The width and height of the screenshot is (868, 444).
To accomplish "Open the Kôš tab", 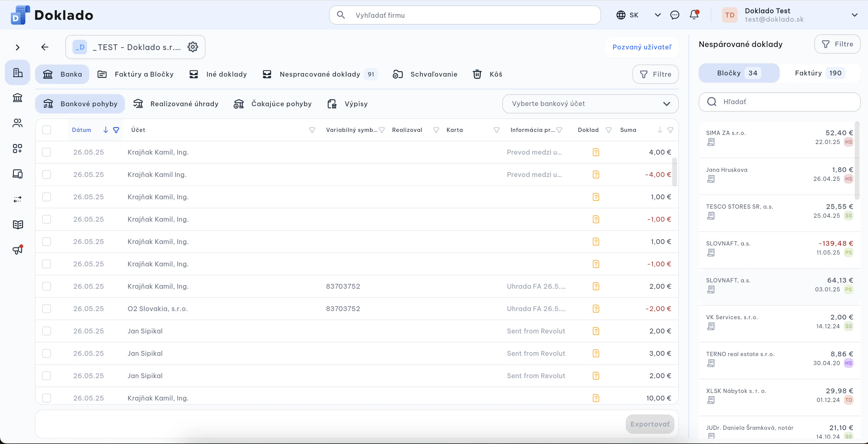I will click(487, 74).
